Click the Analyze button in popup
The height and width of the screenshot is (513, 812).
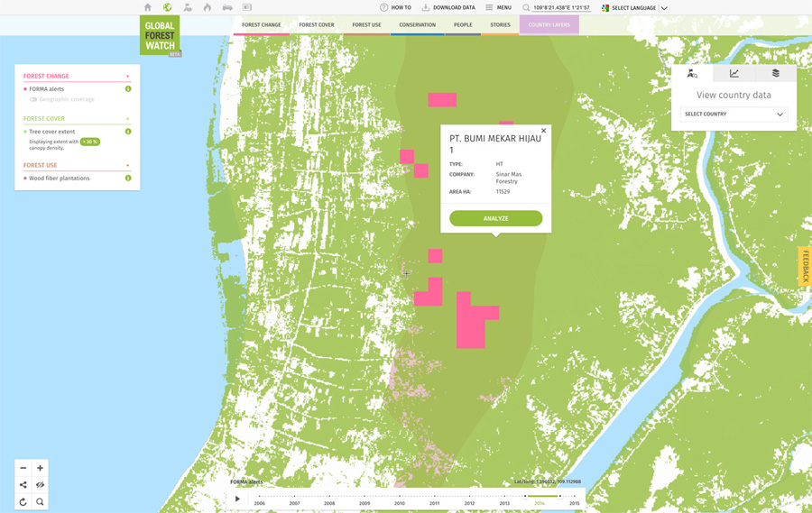496,218
